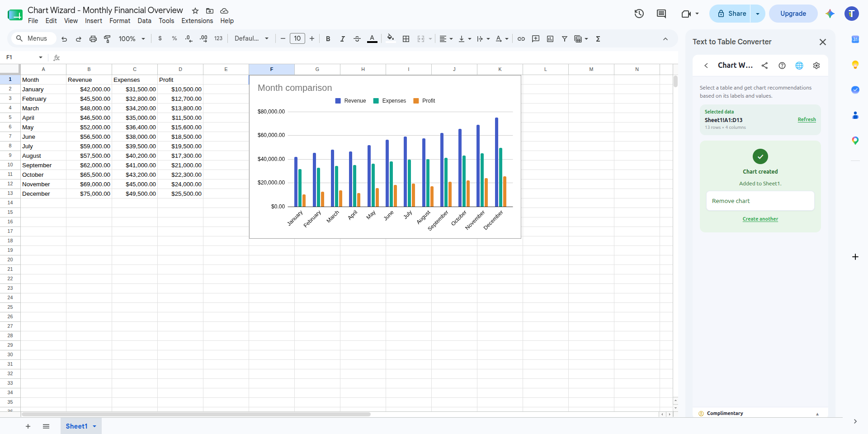This screenshot has height=434, width=868.
Task: Close Text to Table Converter panel
Action: point(823,42)
